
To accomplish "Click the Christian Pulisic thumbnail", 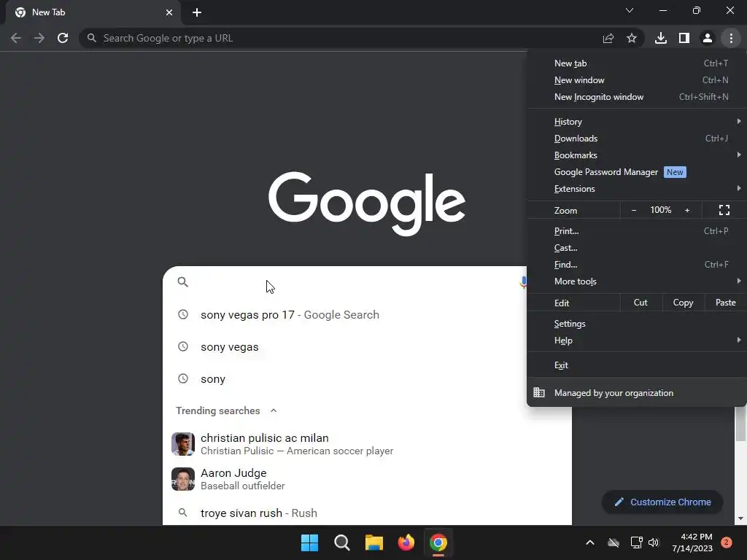I will coord(183,444).
